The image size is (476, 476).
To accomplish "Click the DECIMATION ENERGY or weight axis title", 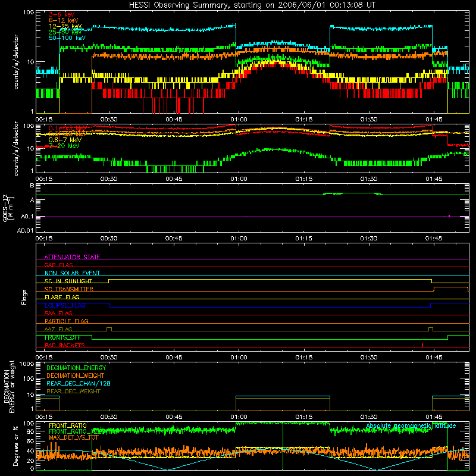I will [x=9, y=386].
